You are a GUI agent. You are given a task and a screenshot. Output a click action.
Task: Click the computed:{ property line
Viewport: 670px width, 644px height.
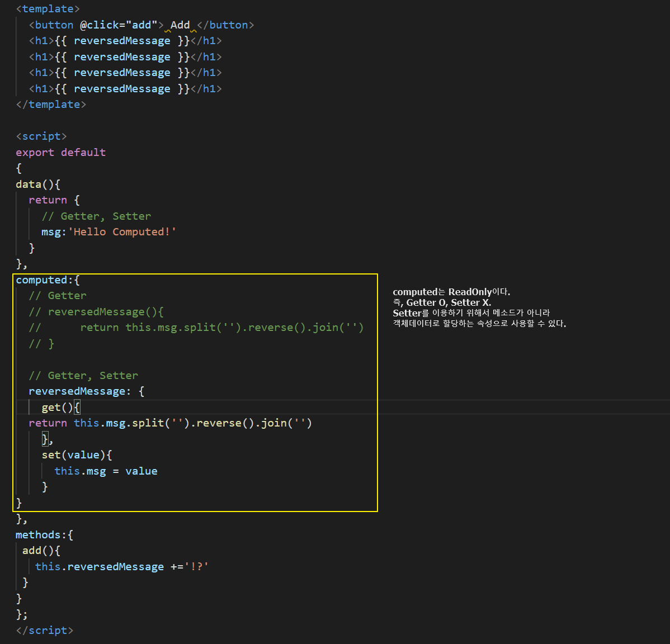pos(48,280)
